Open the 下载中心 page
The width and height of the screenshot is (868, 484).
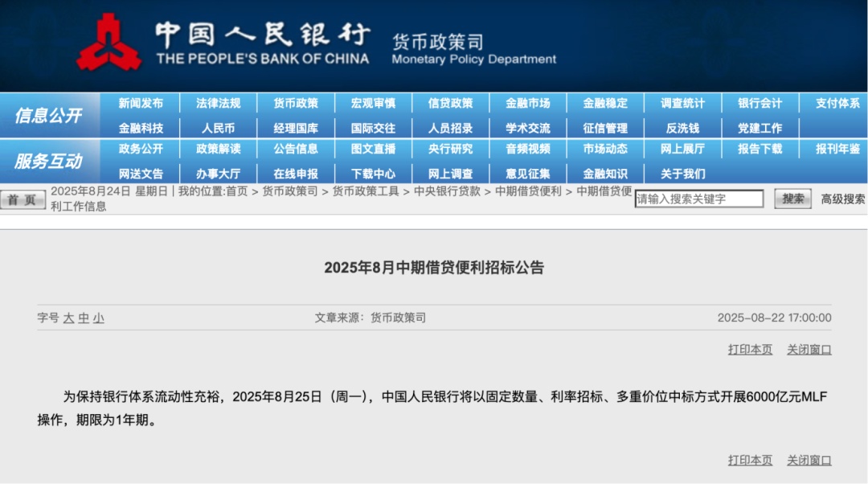[x=373, y=174]
